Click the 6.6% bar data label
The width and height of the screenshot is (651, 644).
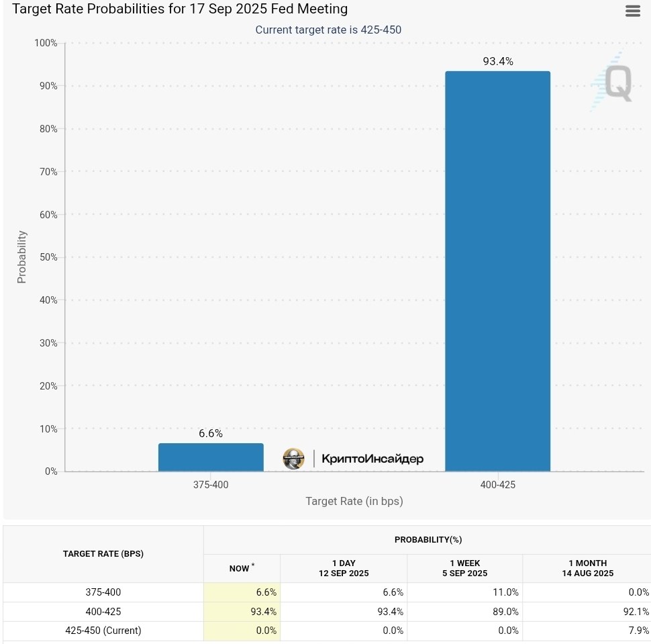pyautogui.click(x=211, y=433)
